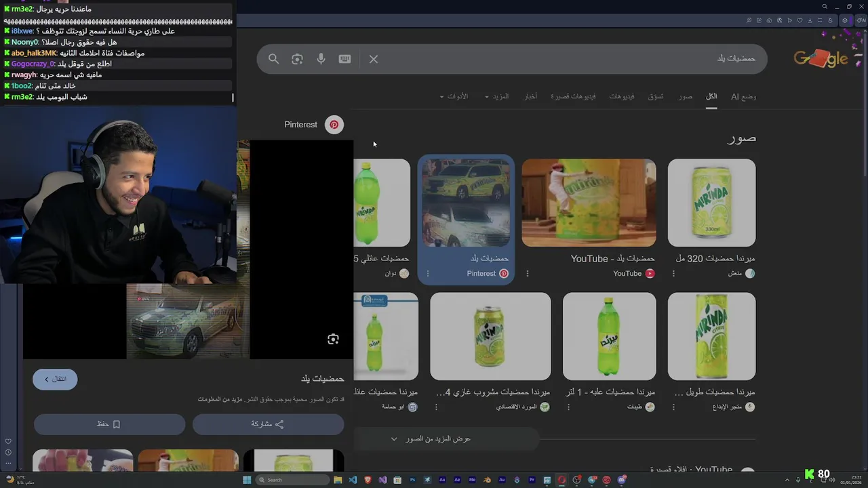
Task: Switch to صور images tab
Action: [x=686, y=97]
